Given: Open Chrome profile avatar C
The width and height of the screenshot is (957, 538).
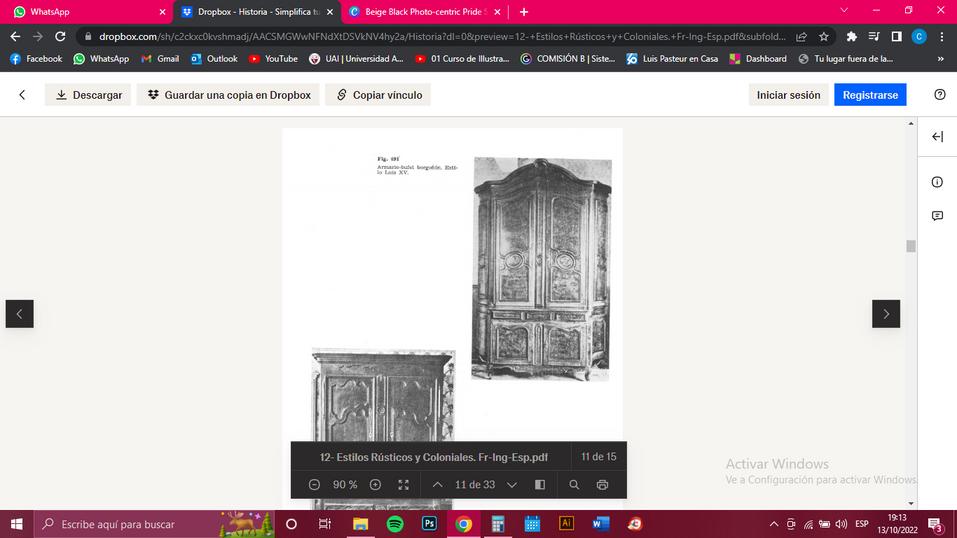Looking at the screenshot, I should pos(919,37).
